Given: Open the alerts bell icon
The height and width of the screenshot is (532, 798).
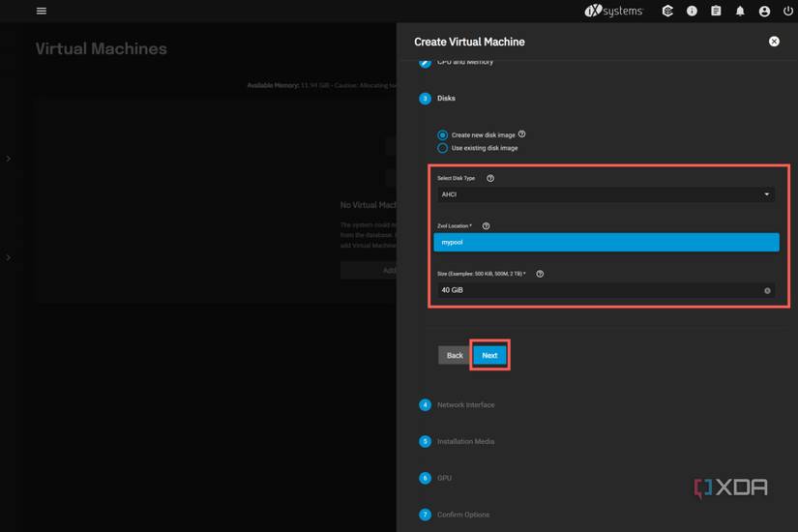Looking at the screenshot, I should (740, 11).
